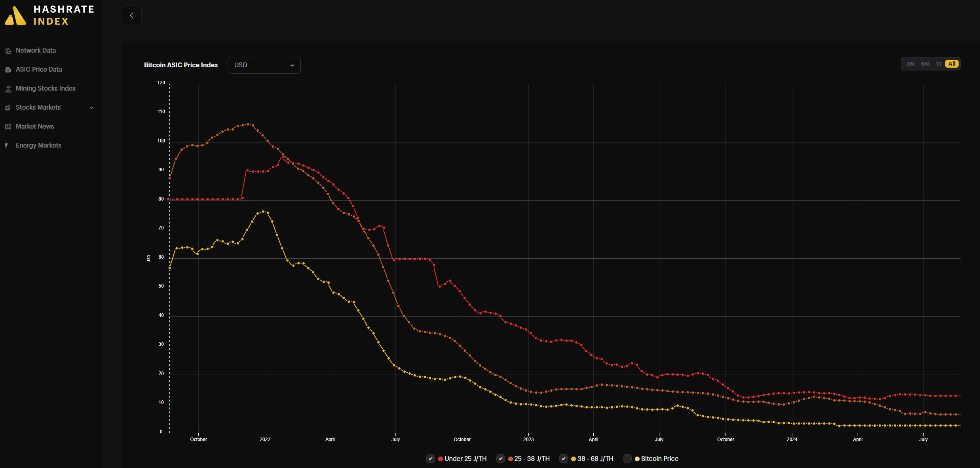Click the Market News sidebar icon
Screen dimensions: 980x468
8,127
